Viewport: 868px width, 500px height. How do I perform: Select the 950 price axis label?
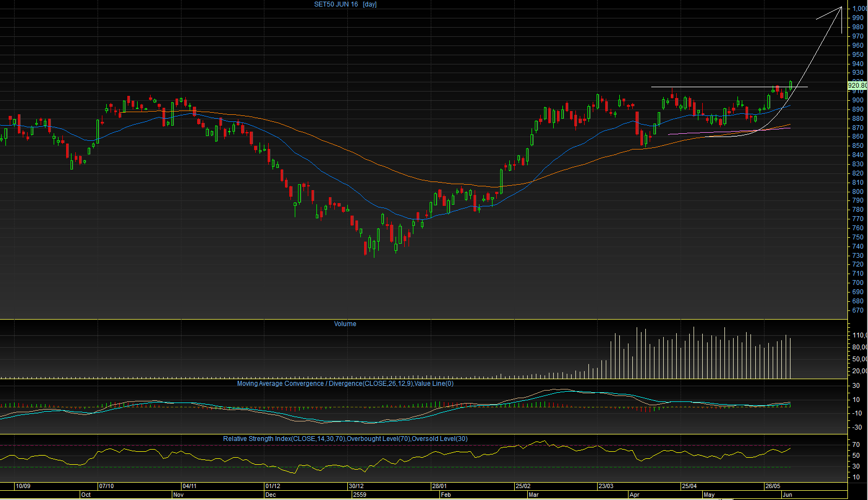tap(858, 55)
